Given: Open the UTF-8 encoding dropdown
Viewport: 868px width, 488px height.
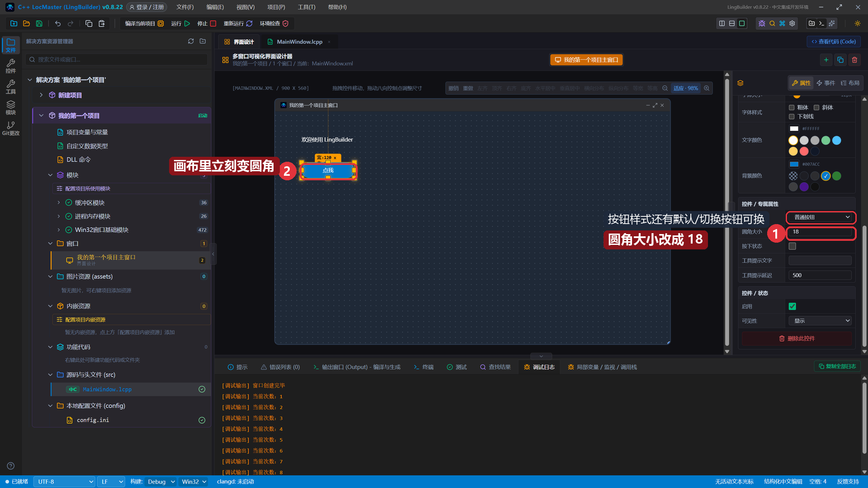Looking at the screenshot, I should point(64,482).
